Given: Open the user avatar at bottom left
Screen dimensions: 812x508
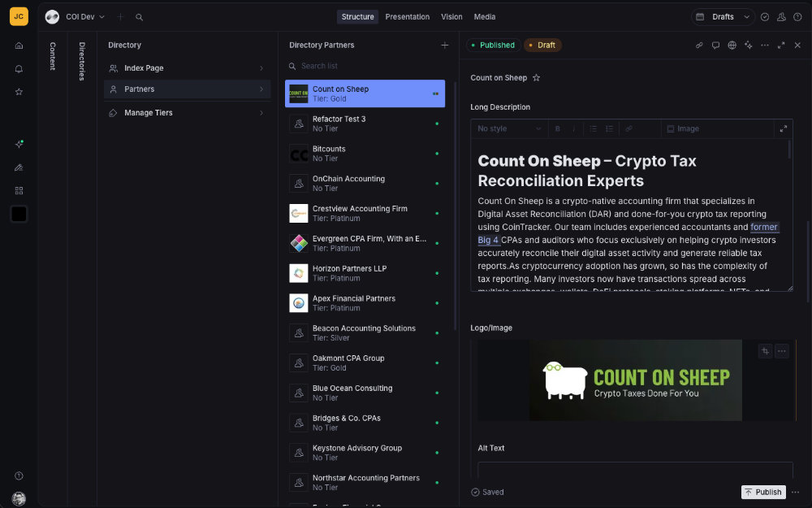Looking at the screenshot, I should tap(19, 499).
